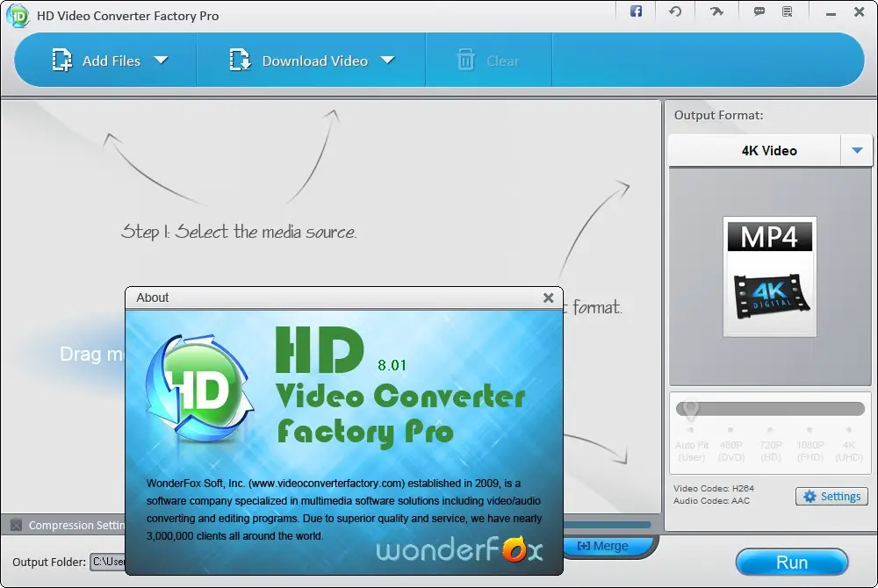
Task: Click the HD app logo in title bar
Action: (18, 15)
